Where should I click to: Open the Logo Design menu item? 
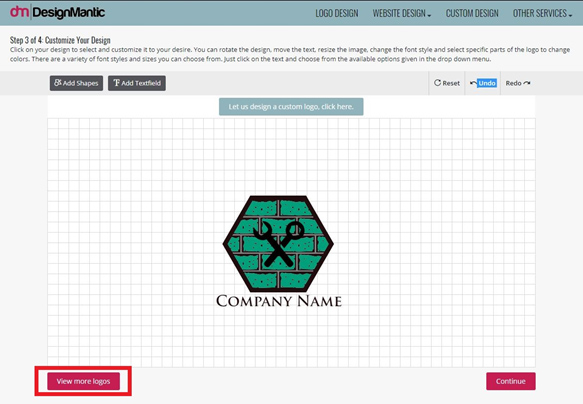(337, 13)
